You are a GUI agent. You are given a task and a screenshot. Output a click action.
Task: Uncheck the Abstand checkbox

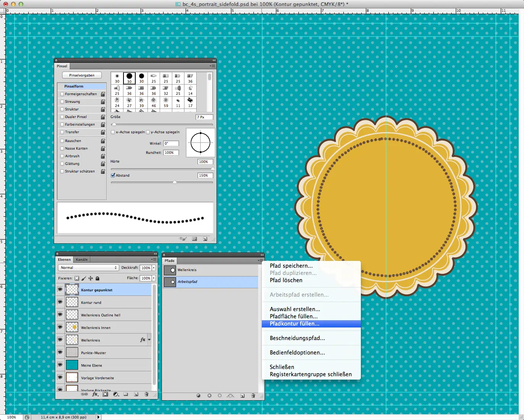coord(113,176)
